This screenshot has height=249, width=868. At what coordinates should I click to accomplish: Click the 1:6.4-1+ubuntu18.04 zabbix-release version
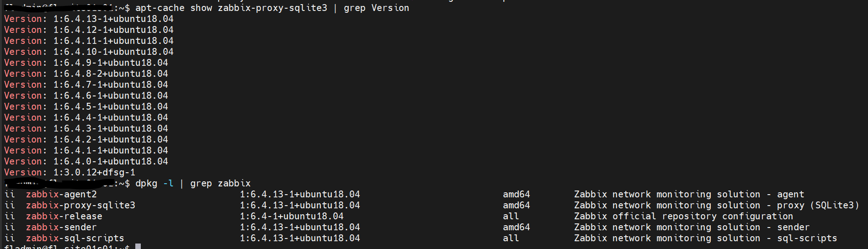tap(292, 216)
